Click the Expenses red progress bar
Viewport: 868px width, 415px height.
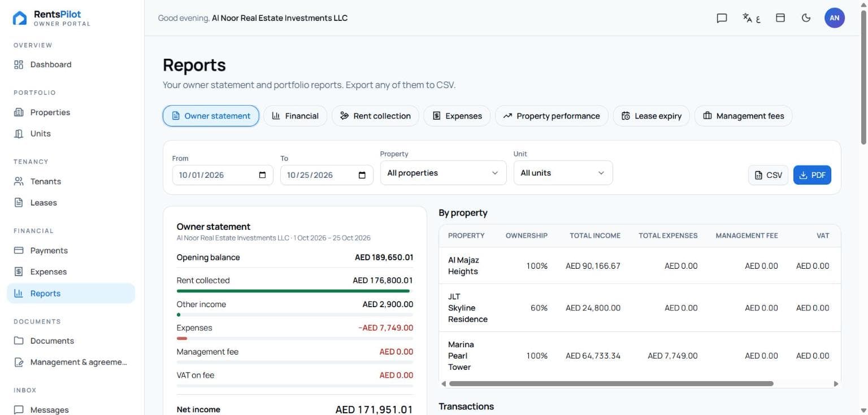click(182, 338)
